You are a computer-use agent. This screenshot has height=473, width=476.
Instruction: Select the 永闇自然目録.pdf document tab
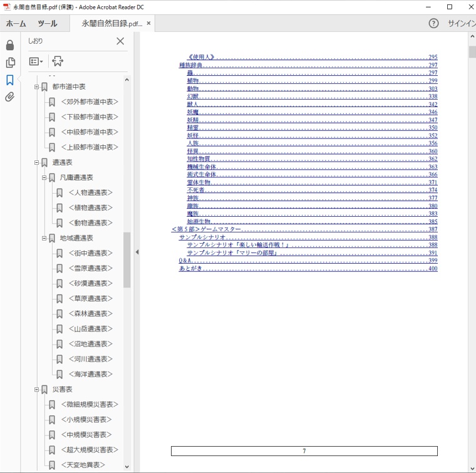point(111,23)
